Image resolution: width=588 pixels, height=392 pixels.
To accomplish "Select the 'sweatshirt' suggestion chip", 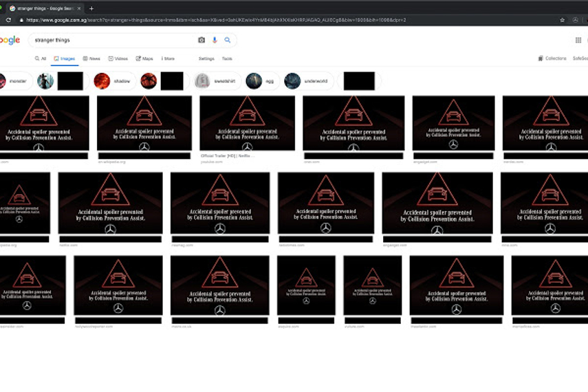I will (x=217, y=81).
